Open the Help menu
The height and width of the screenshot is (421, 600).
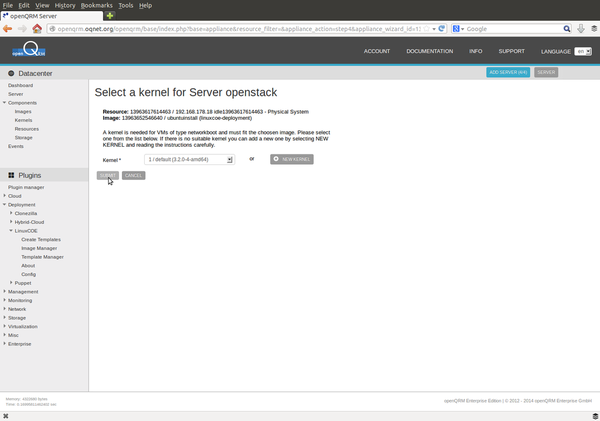pyautogui.click(x=145, y=5)
